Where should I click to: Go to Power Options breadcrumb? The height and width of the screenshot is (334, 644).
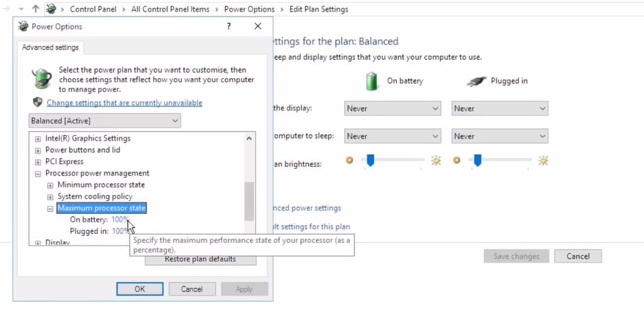click(249, 9)
